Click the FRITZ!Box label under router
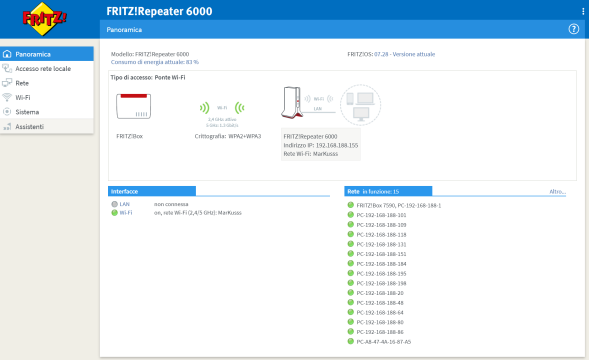The image size is (589, 360). click(x=130, y=136)
